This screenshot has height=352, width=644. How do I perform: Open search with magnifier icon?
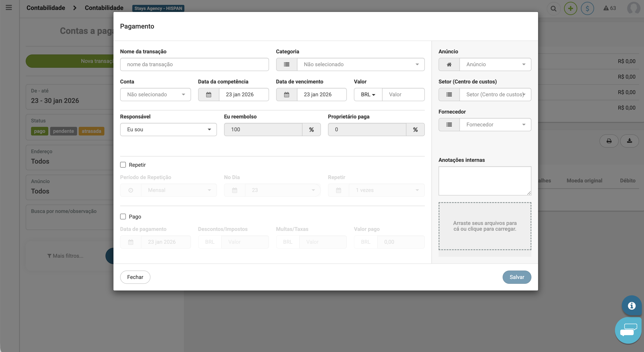coord(554,9)
